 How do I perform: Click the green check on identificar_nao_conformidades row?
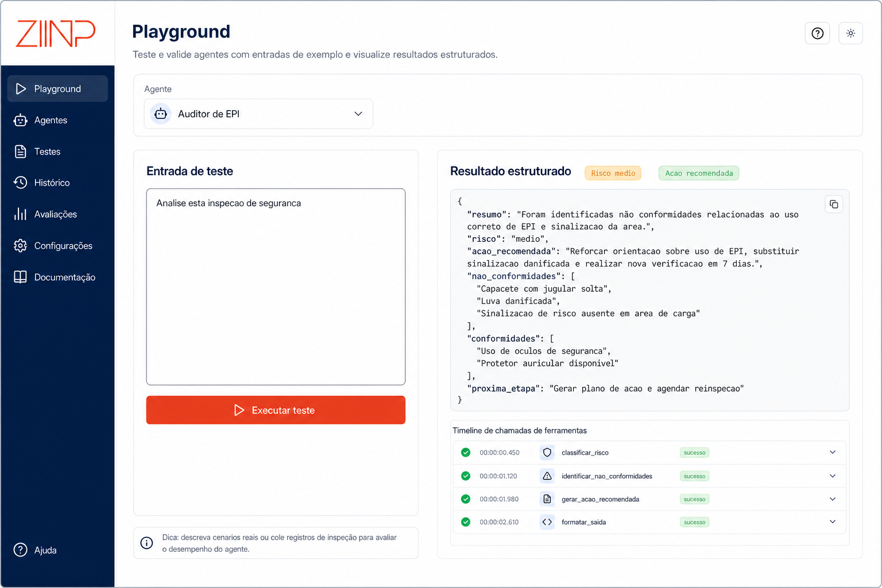[x=466, y=476]
